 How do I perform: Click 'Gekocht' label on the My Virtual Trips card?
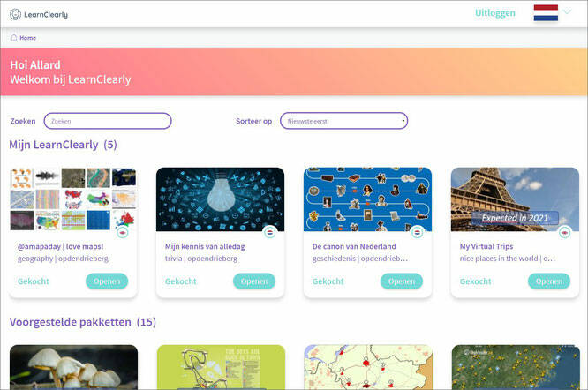click(476, 281)
